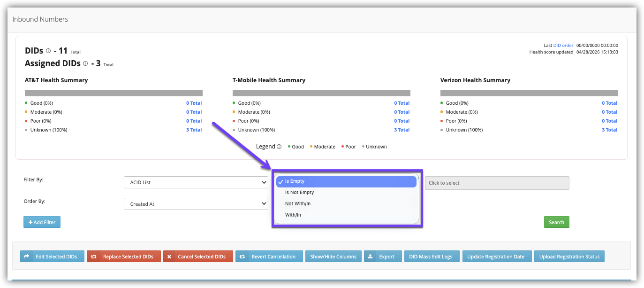
Task: Click the info icon next to DIDs
Action: pos(48,51)
